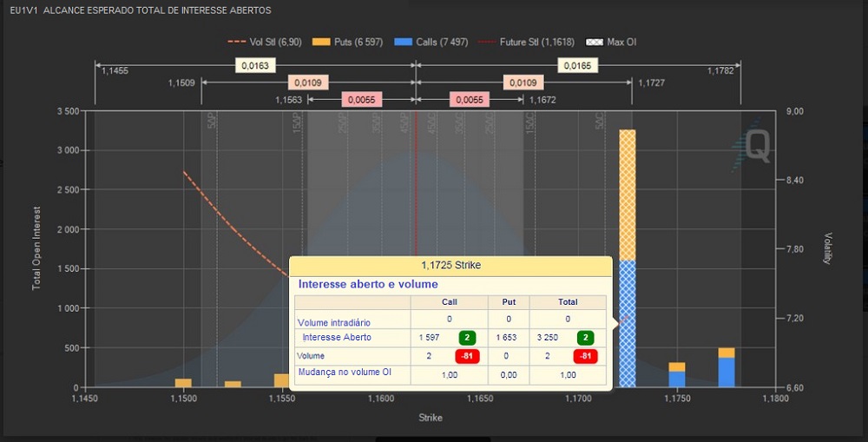The height and width of the screenshot is (442, 868).
Task: Click the red -81 badge in Call column
Action: [467, 356]
